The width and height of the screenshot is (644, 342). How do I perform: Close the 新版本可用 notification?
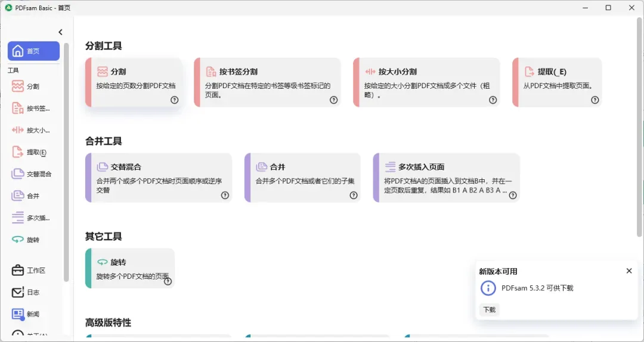(x=629, y=271)
